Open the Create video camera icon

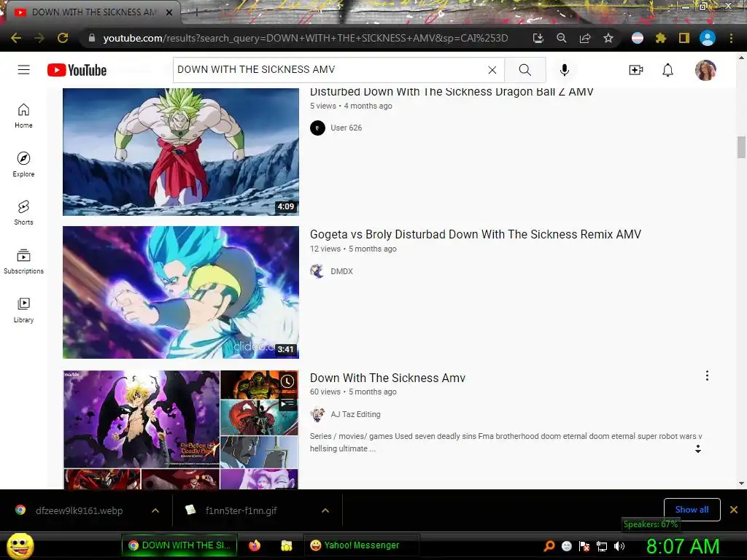pyautogui.click(x=636, y=70)
